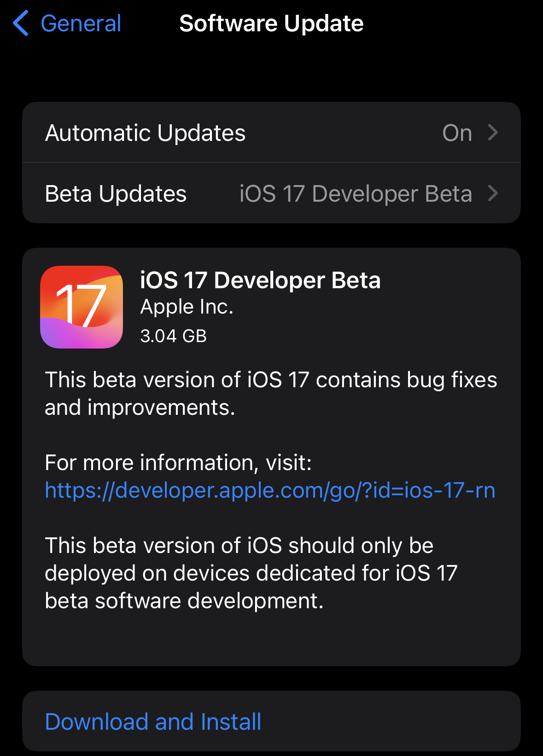Image resolution: width=543 pixels, height=756 pixels.
Task: Tap the bug fixes description text
Action: [271, 394]
